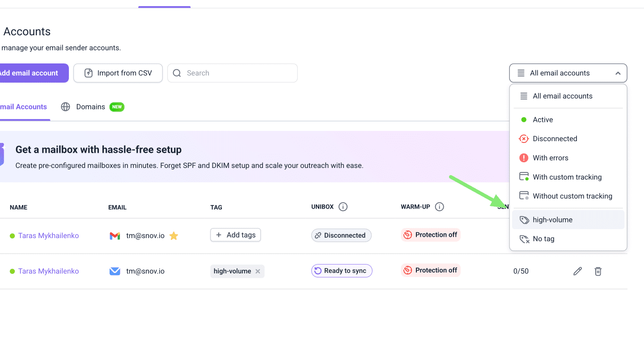Select the Active filter option
644x352 pixels.
542,120
